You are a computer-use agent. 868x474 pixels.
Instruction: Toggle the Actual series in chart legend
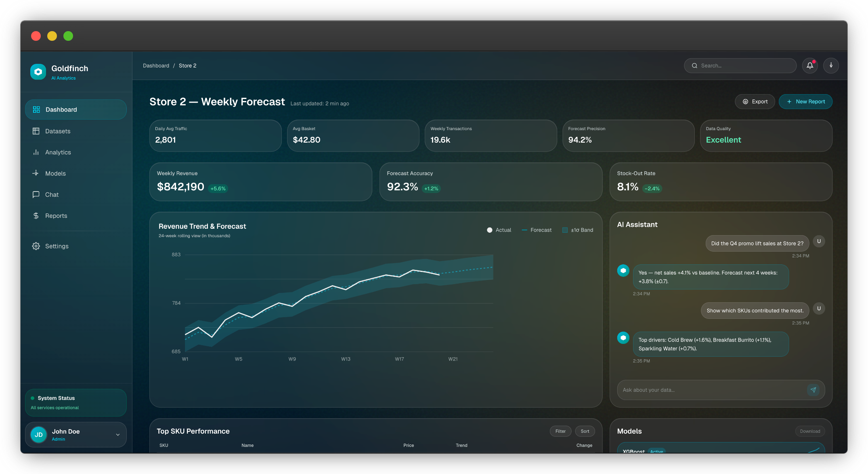click(x=499, y=230)
